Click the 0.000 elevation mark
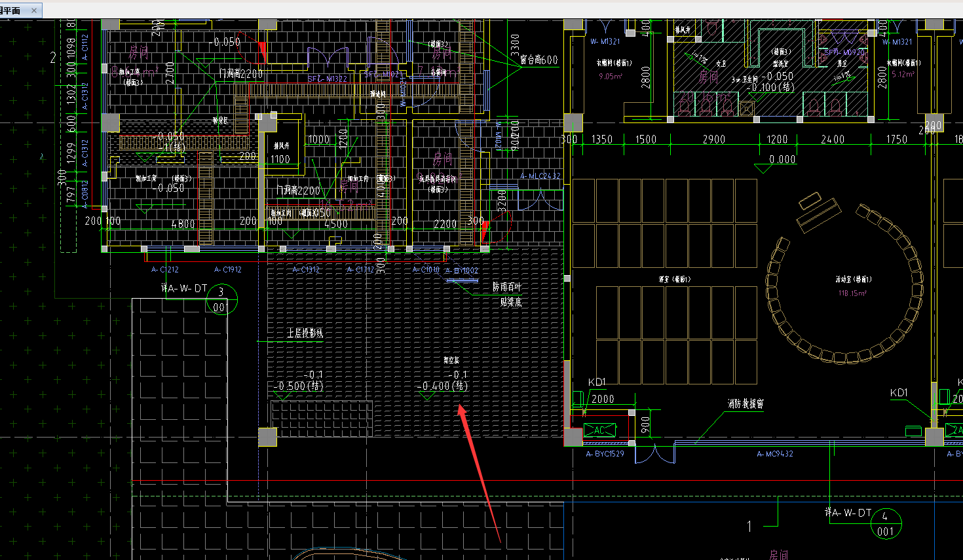This screenshot has width=963, height=560. point(782,159)
